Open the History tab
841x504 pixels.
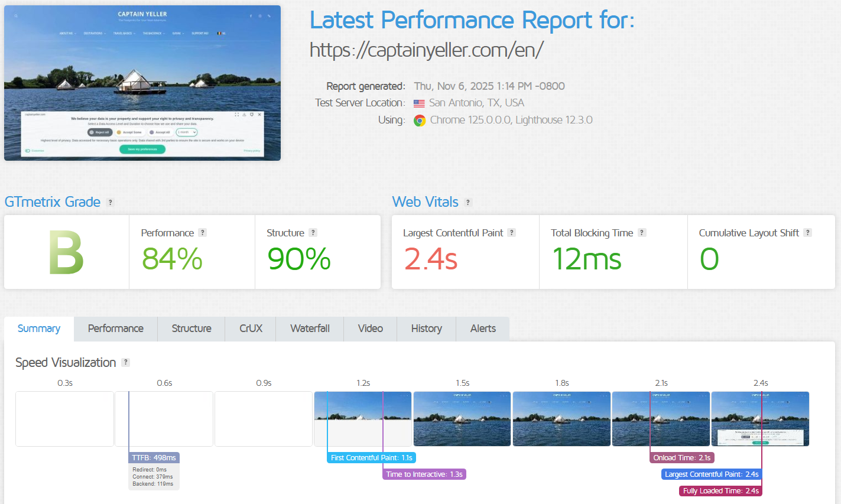pos(427,329)
